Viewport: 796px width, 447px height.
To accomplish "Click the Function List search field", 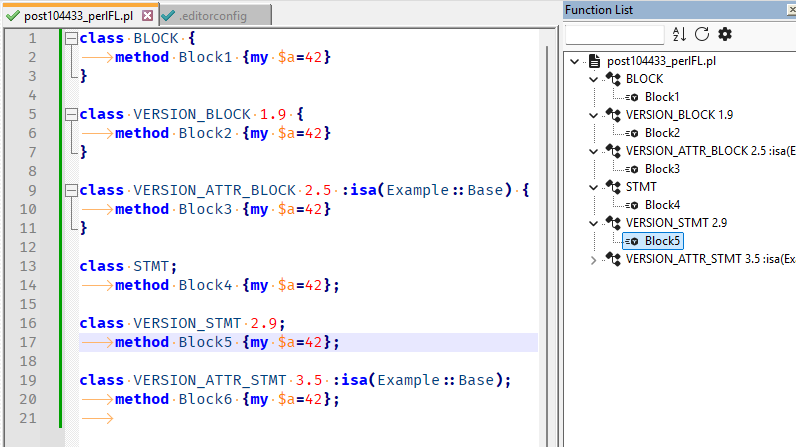I will (614, 35).
